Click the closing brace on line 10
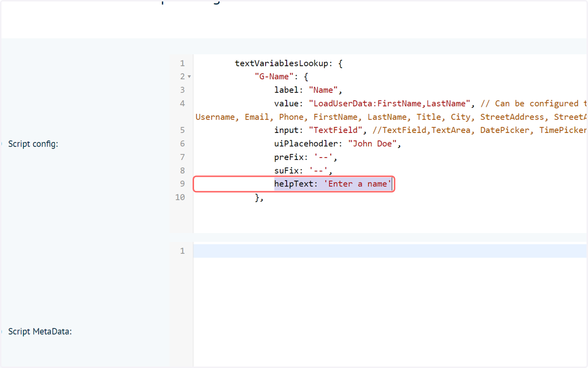 260,197
